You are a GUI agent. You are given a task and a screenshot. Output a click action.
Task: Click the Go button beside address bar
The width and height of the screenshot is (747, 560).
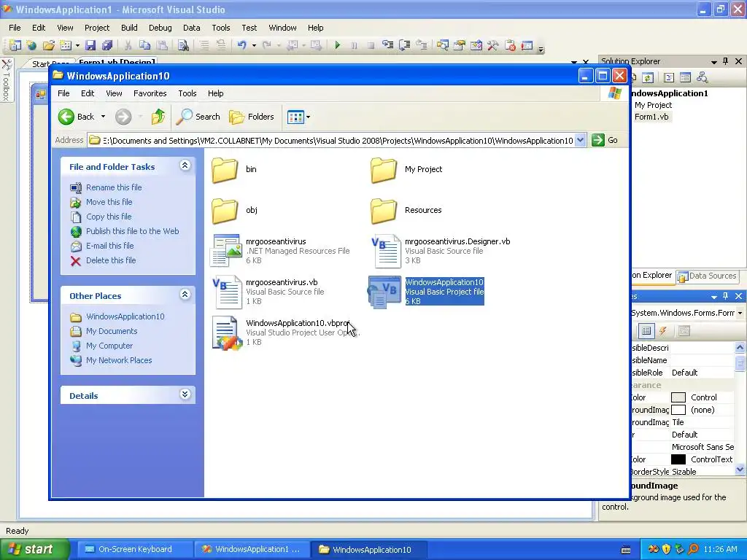tap(605, 140)
